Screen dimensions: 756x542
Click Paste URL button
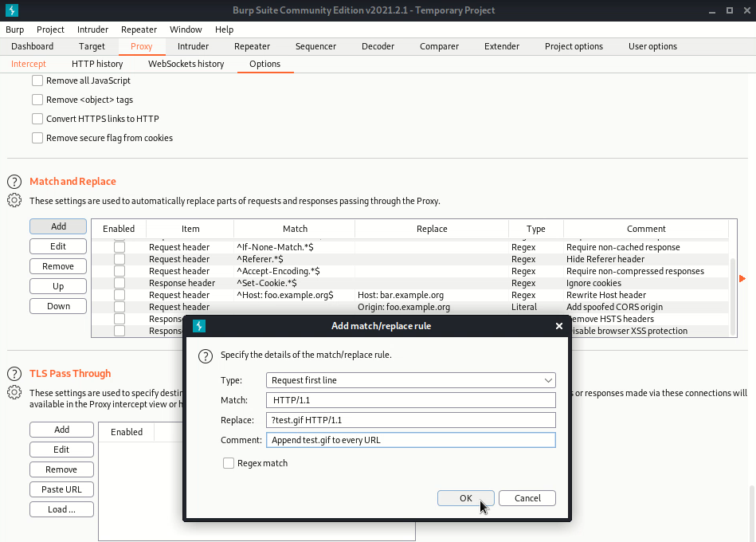[x=61, y=489]
